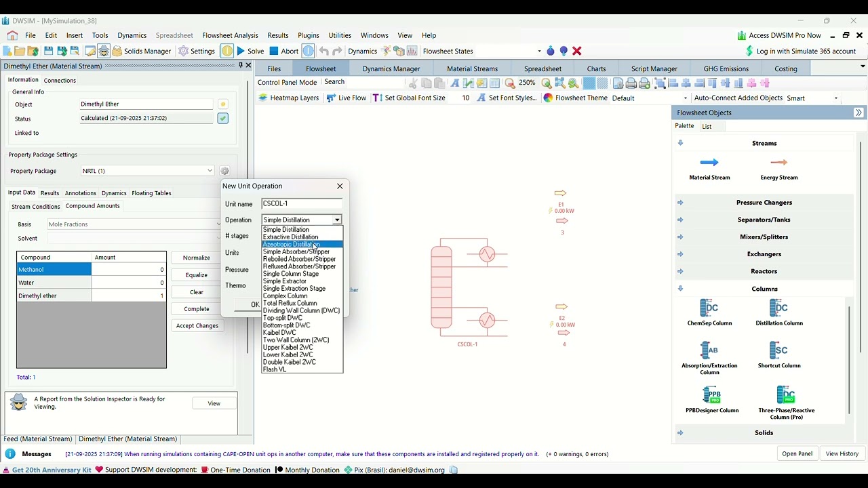Screen dimensions: 868x488
Task: Click the Undo arrow
Action: 324,52
